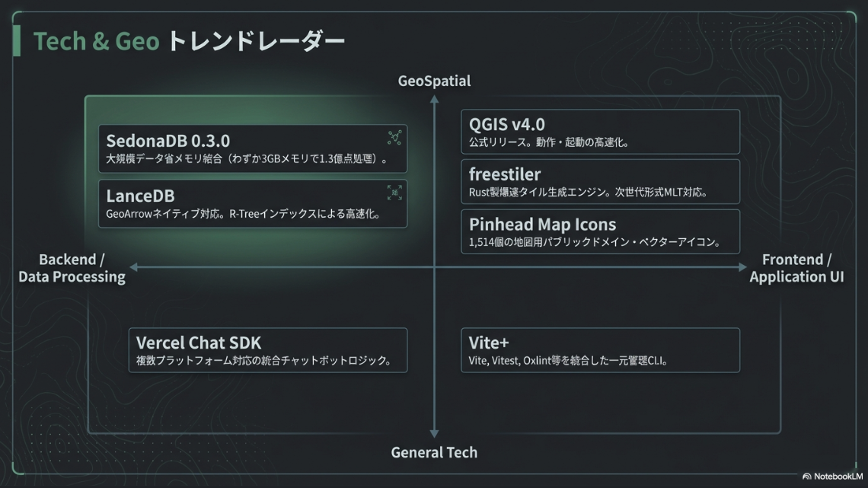Open the freestiler card
Viewport: 868px width, 488px height.
(x=600, y=181)
